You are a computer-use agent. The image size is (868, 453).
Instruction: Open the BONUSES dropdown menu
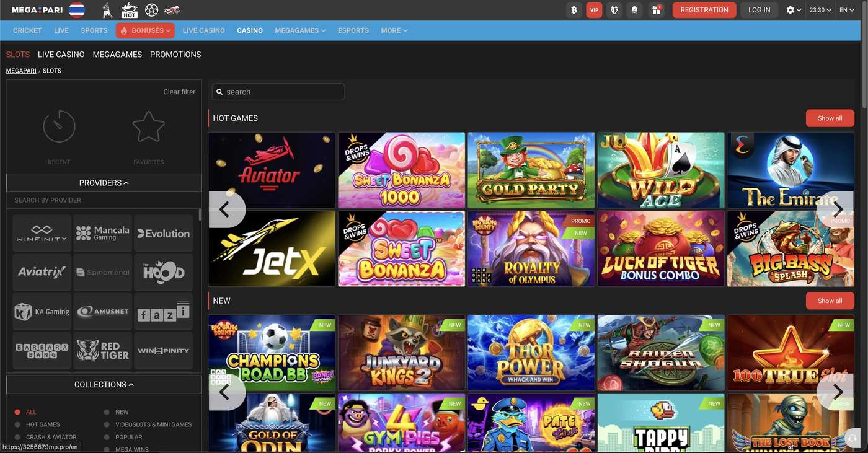click(x=145, y=30)
